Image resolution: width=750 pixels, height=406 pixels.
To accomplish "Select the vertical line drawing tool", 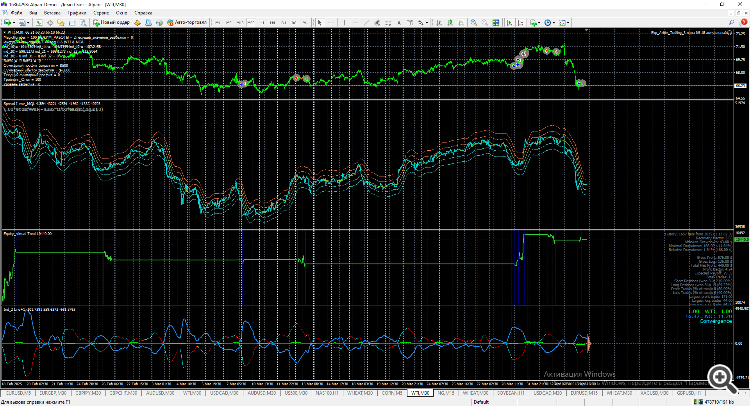I will pyautogui.click(x=344, y=22).
